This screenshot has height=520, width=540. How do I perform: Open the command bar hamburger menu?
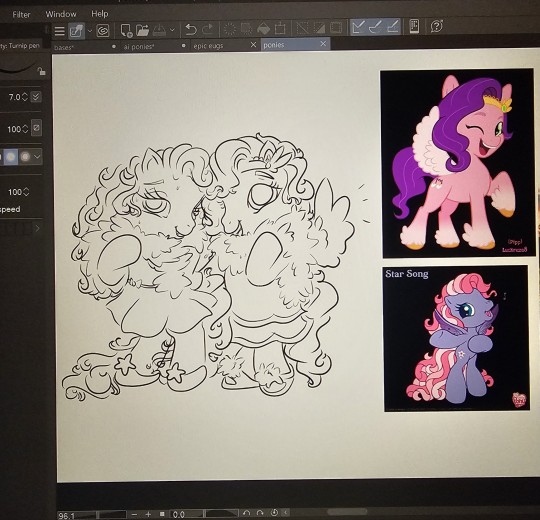[x=60, y=31]
